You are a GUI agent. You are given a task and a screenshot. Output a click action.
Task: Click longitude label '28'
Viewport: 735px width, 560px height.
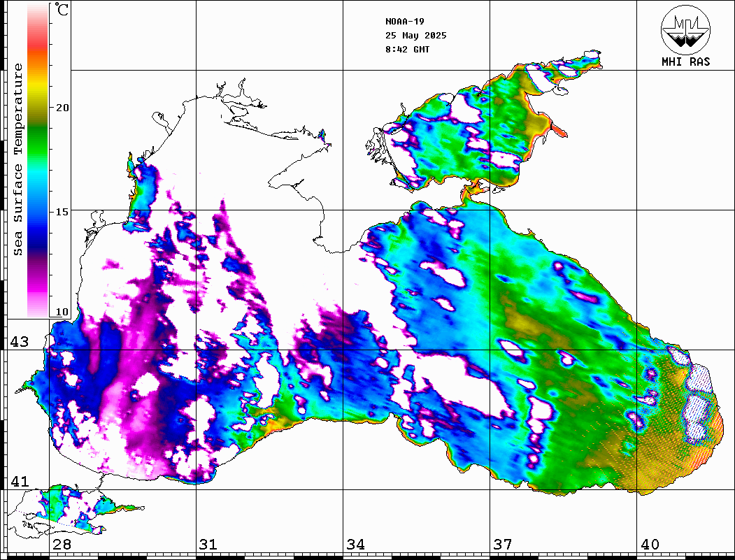point(62,545)
